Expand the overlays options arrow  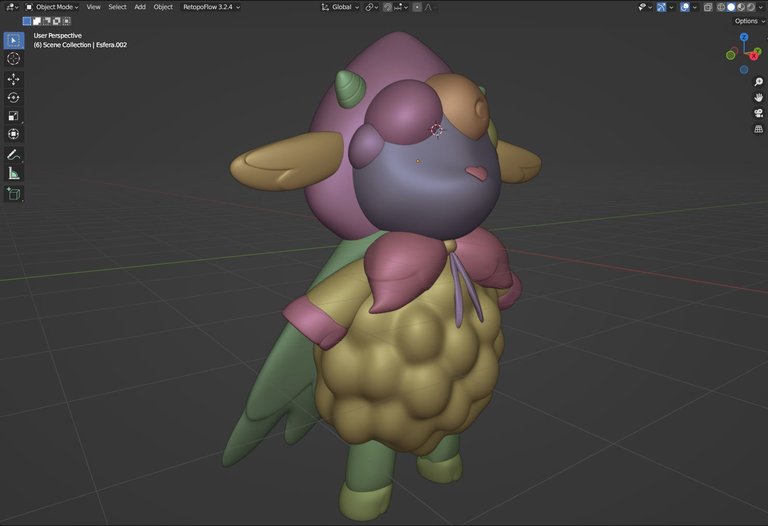coord(695,7)
